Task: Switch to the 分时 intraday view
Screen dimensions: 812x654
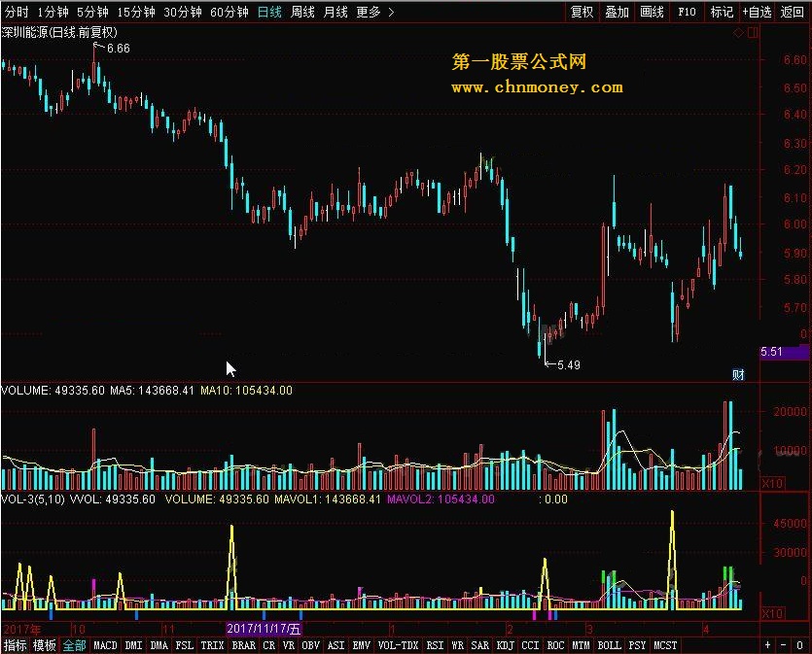Action: pyautogui.click(x=17, y=12)
